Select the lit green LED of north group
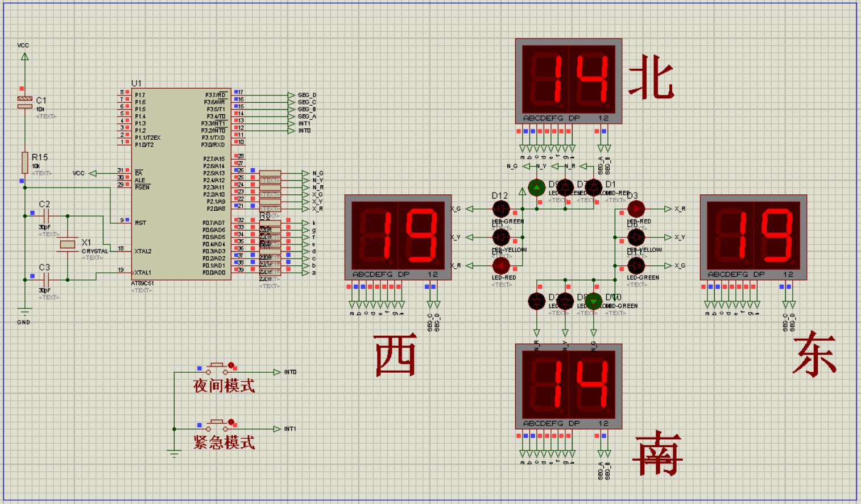Viewport: 861px width, 504px height. [536, 187]
